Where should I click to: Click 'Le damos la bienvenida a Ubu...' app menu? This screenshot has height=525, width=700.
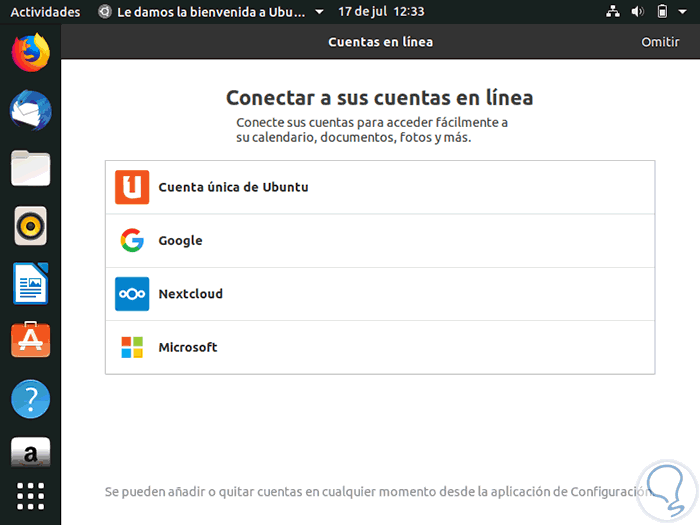211,12
